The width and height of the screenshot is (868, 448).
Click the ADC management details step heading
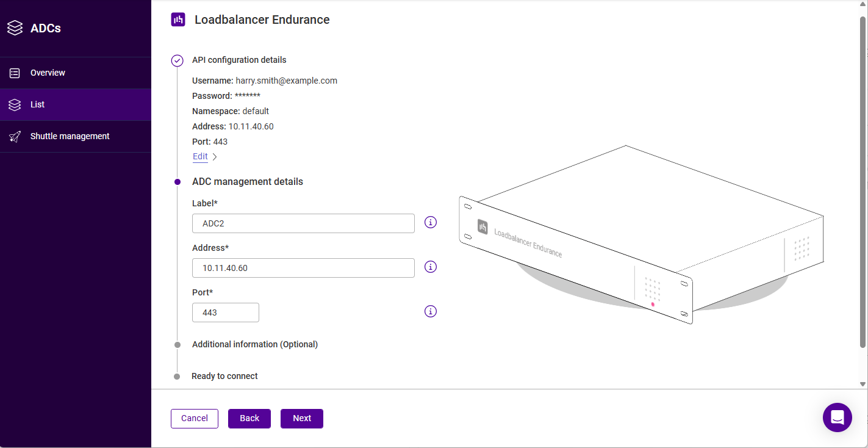(x=248, y=182)
